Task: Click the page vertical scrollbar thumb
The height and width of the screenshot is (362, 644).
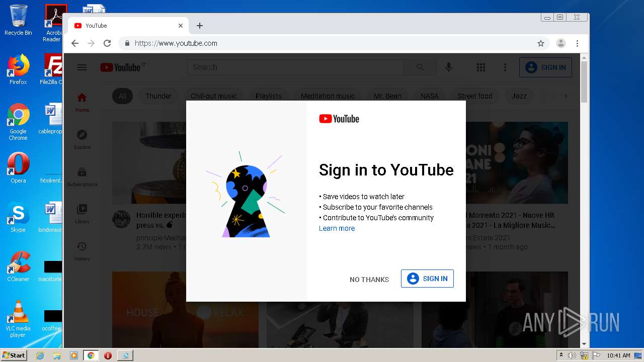Action: point(584,81)
